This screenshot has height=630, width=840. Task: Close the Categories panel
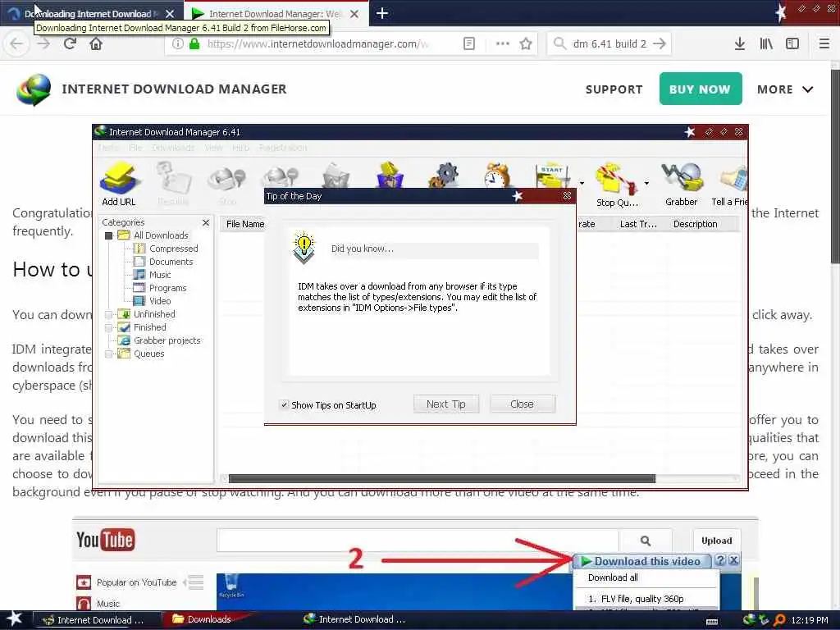(x=206, y=222)
